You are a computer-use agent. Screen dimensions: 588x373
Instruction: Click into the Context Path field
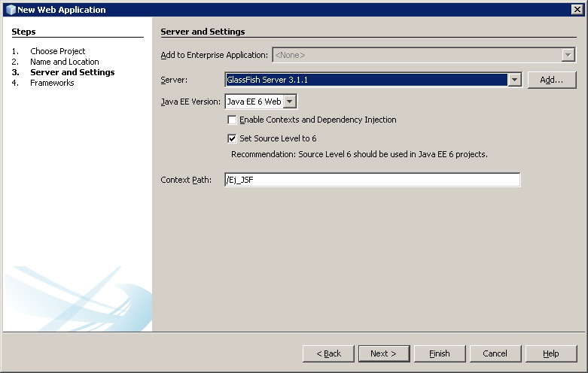pos(373,180)
